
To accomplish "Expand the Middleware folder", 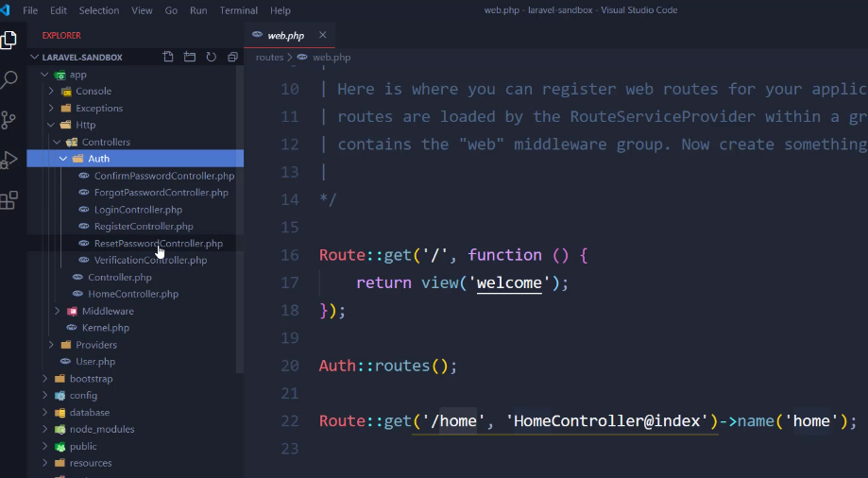I will pyautogui.click(x=107, y=311).
